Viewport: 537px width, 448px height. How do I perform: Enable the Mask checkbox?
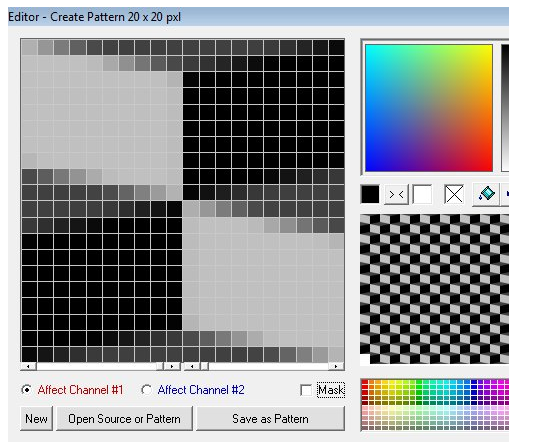coord(306,390)
